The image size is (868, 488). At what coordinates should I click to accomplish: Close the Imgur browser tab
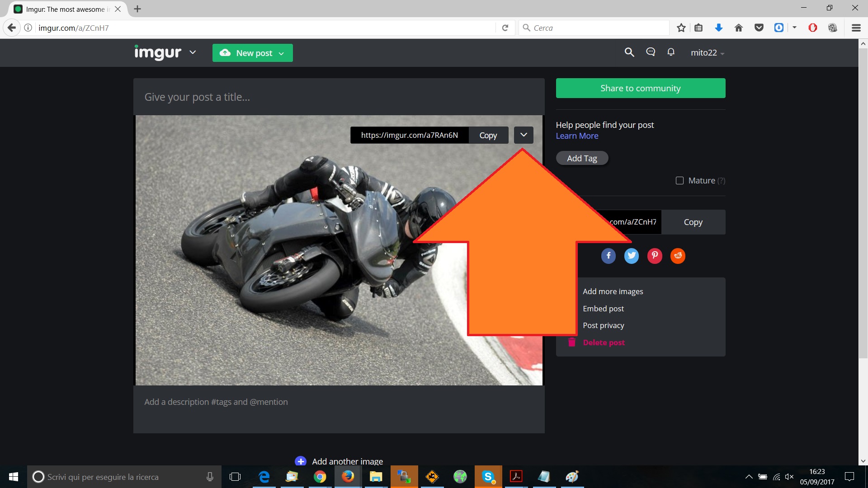pos(118,9)
